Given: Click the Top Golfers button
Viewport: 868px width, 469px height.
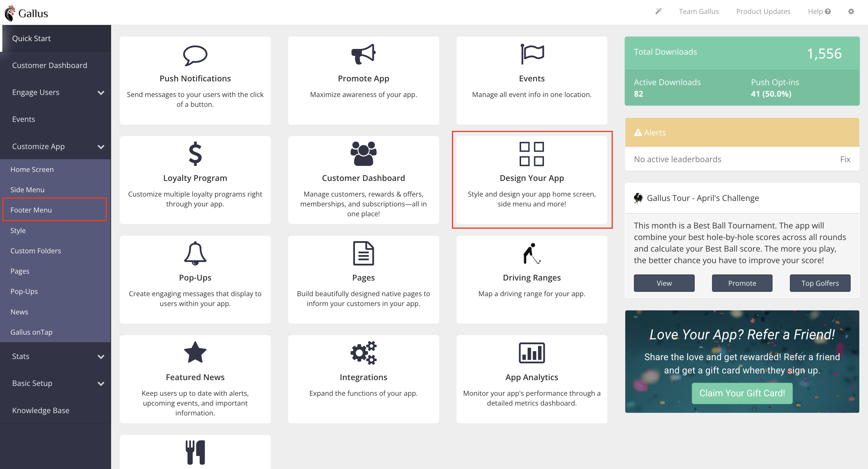Looking at the screenshot, I should pos(820,283).
